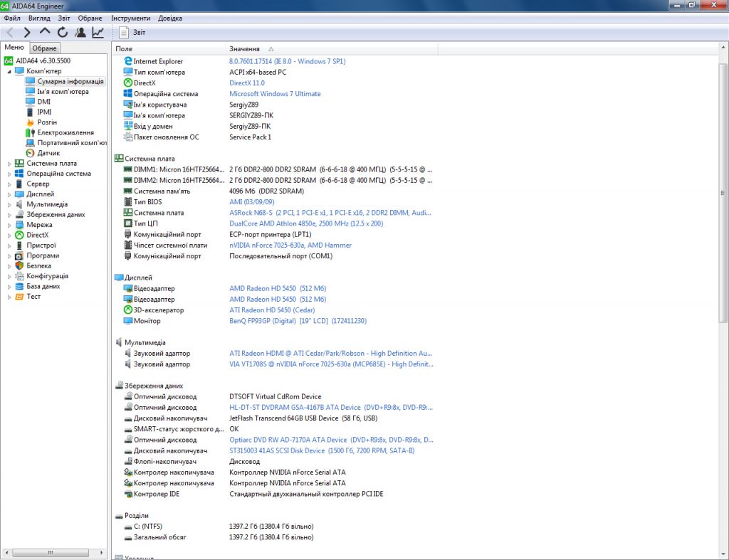Sort by the Поле column header

[x=169, y=49]
